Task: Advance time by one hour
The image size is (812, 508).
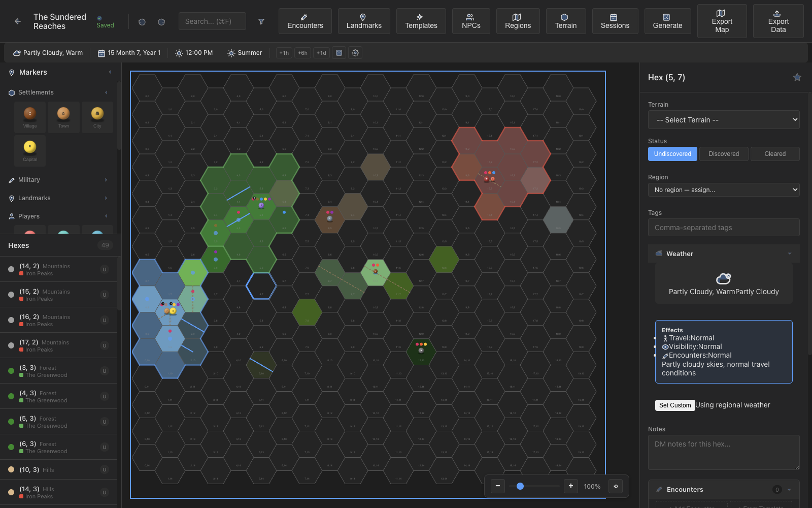Action: point(284,53)
